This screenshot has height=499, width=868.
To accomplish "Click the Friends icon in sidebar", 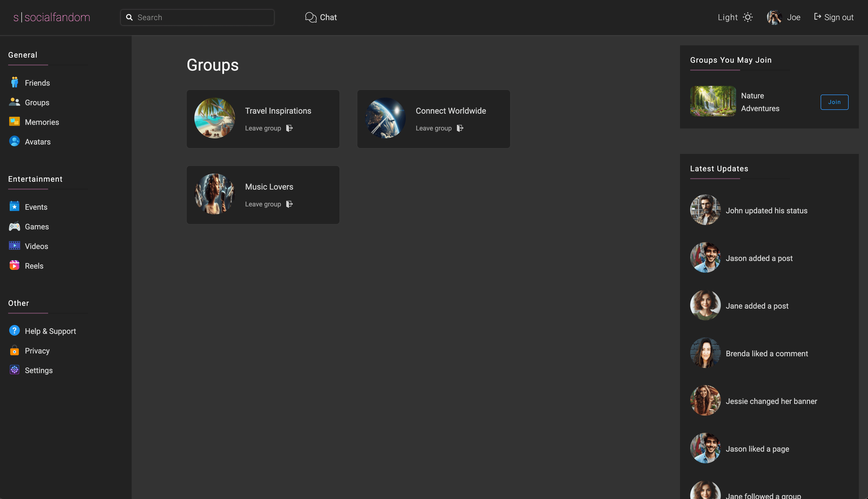I will pos(14,83).
